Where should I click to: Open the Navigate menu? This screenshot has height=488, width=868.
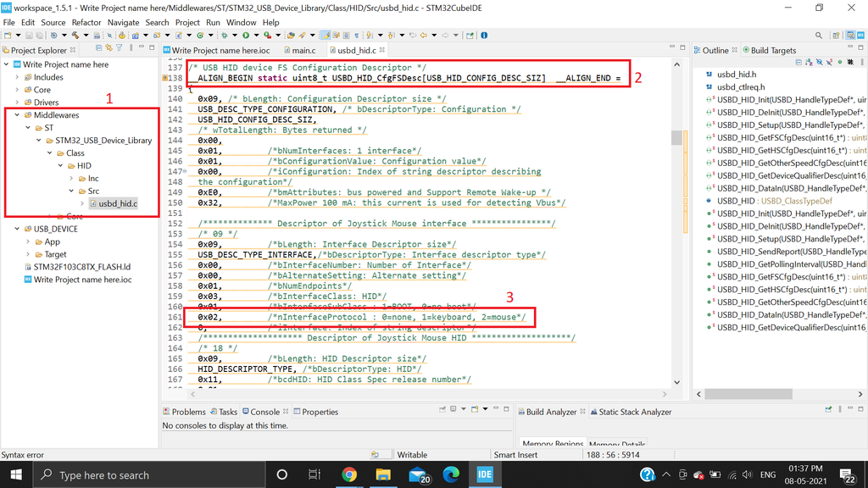(x=123, y=23)
